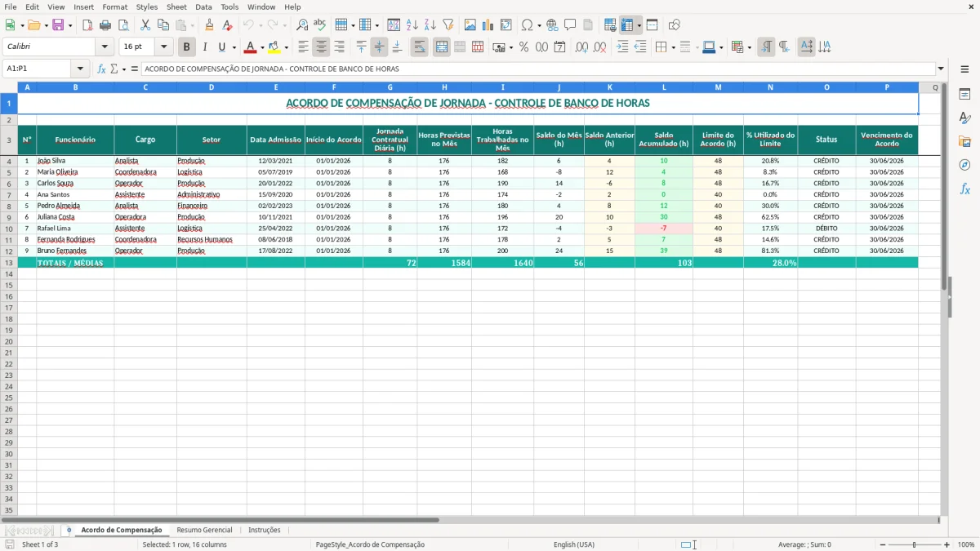Toggle Freeze Rows and Columns
Screen dimensions: 980x551
pyautogui.click(x=627, y=25)
